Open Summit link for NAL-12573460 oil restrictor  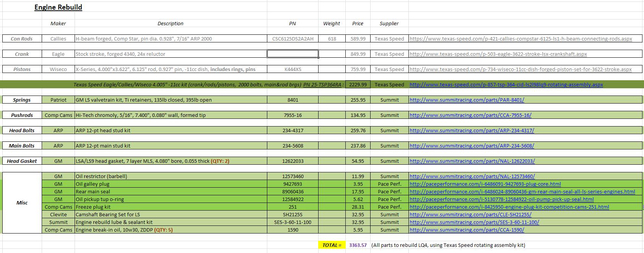(472, 176)
